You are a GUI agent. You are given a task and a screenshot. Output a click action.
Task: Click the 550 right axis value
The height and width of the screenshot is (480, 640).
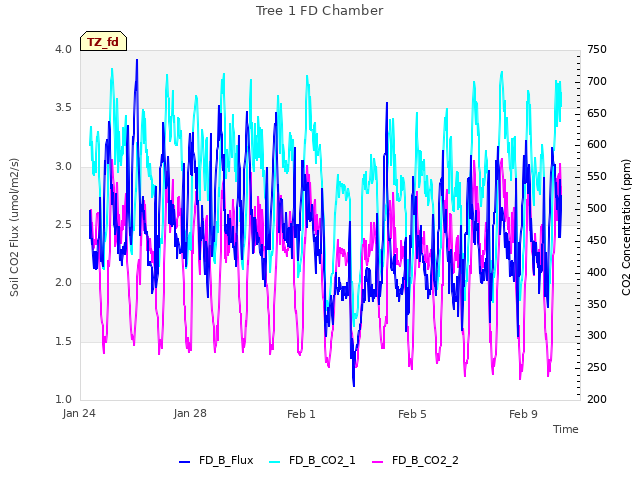coord(597,176)
